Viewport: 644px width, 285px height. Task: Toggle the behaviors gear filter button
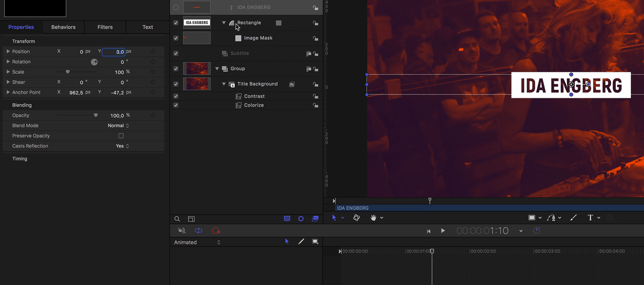[x=301, y=219]
